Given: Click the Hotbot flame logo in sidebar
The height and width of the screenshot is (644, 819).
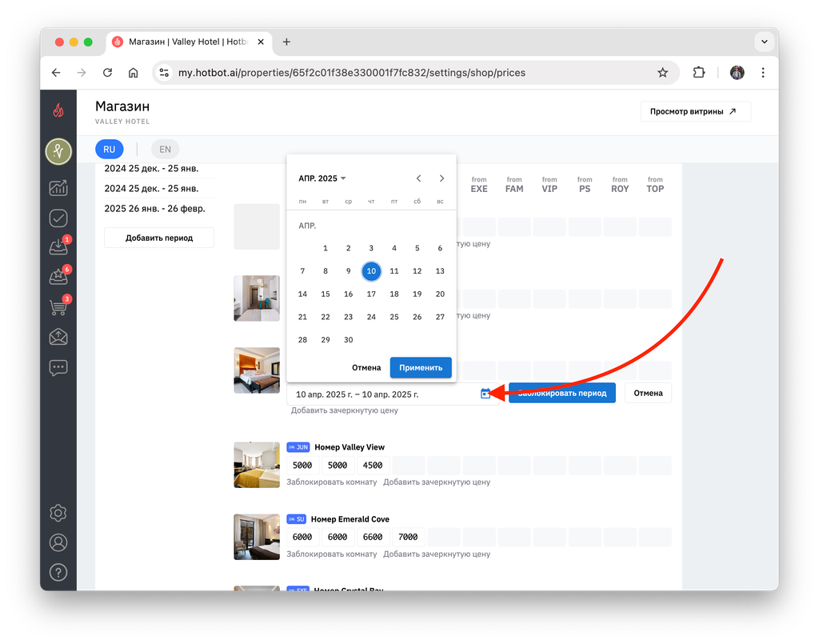Looking at the screenshot, I should point(58,110).
